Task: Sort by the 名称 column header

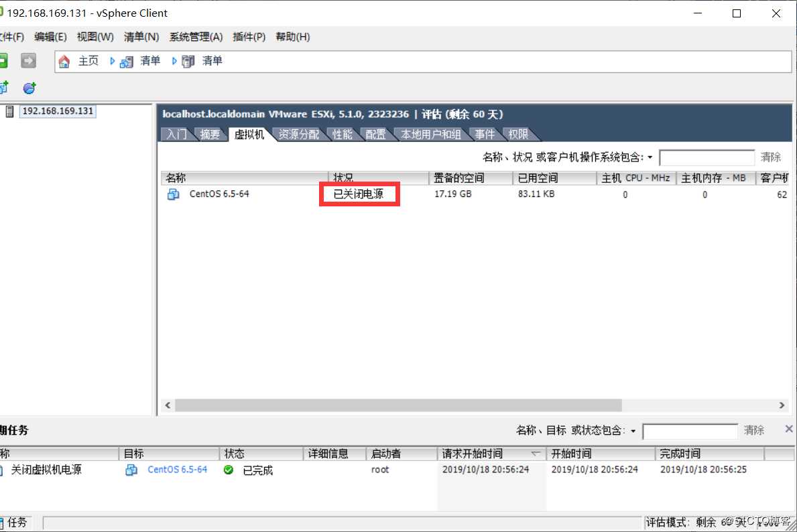Action: (245, 178)
